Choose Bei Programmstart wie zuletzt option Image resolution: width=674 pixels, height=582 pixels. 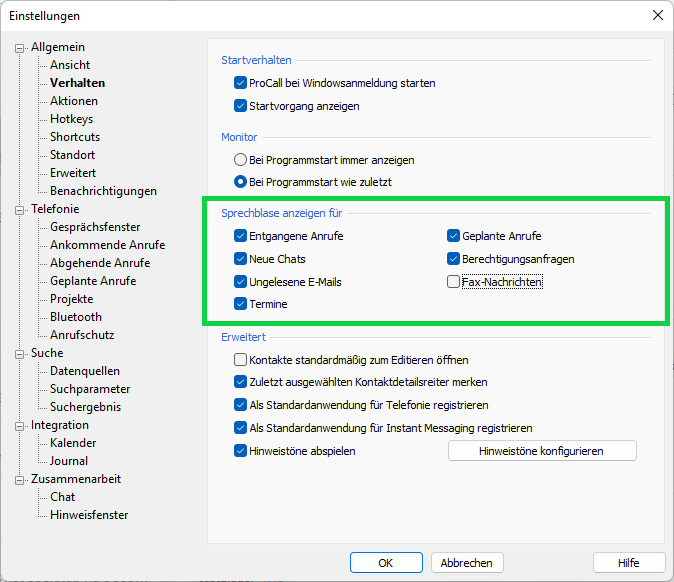[x=240, y=182]
